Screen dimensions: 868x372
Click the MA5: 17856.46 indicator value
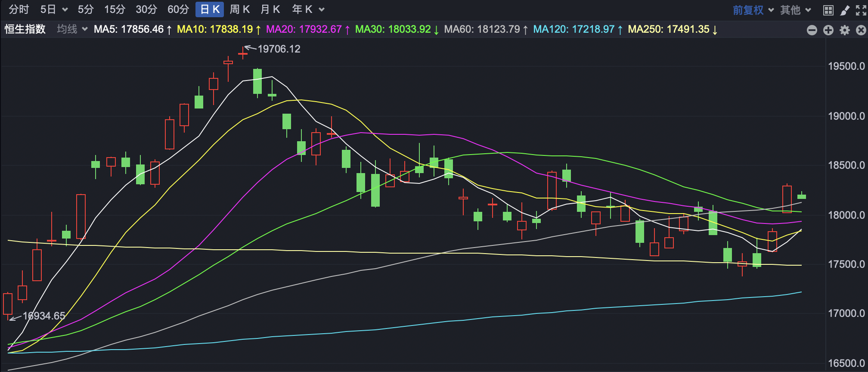[x=133, y=29]
